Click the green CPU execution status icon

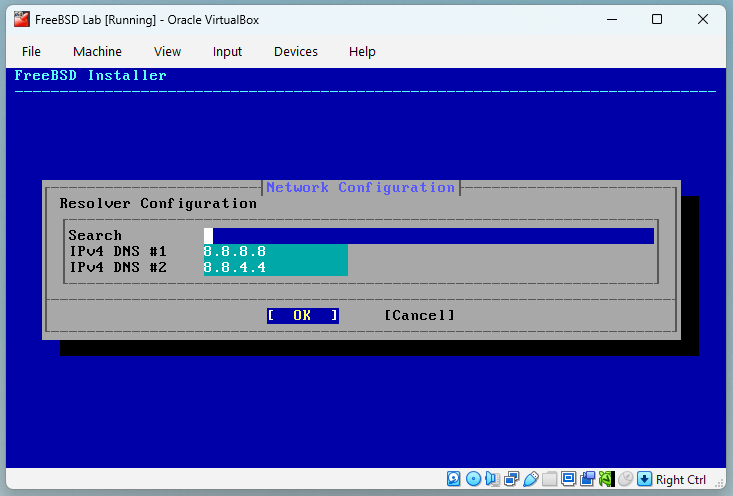tap(606, 479)
